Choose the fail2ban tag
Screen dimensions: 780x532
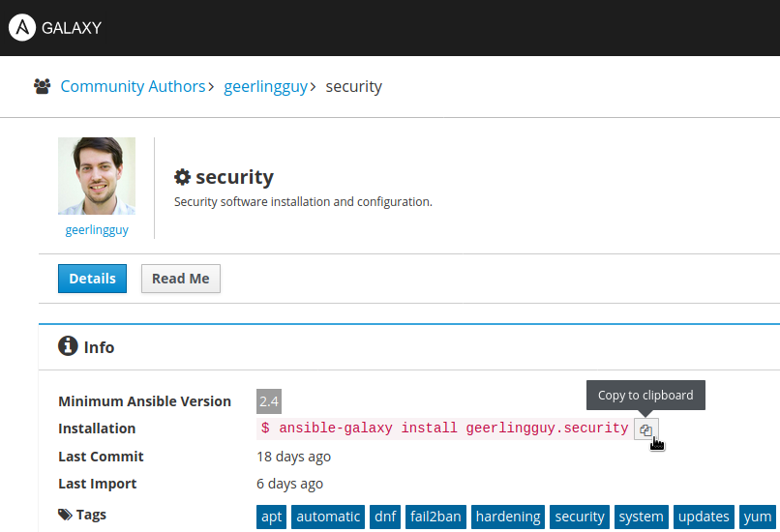(x=435, y=517)
